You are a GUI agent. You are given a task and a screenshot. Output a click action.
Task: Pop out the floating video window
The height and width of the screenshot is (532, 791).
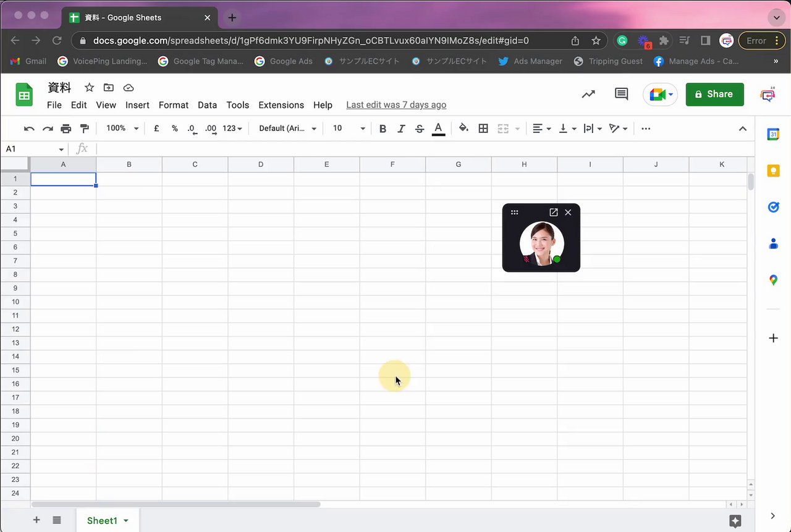554,212
